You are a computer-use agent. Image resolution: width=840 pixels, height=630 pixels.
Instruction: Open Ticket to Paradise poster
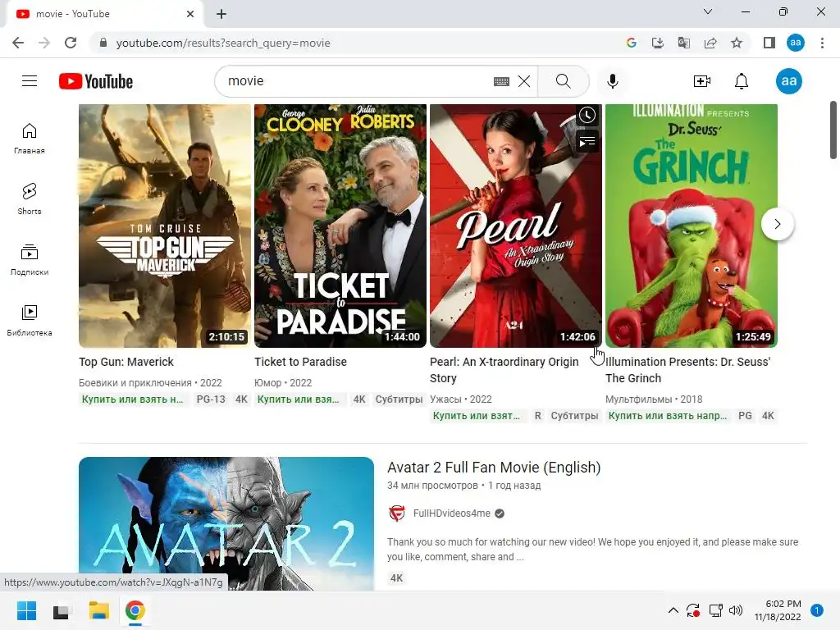(340, 226)
